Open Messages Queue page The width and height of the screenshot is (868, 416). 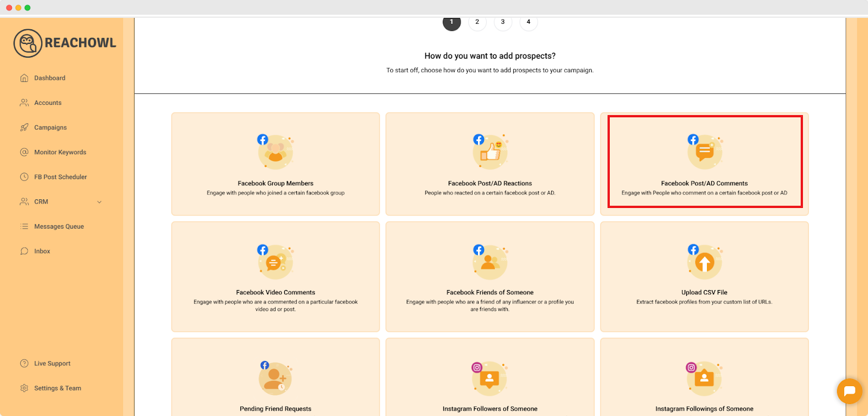[59, 226]
